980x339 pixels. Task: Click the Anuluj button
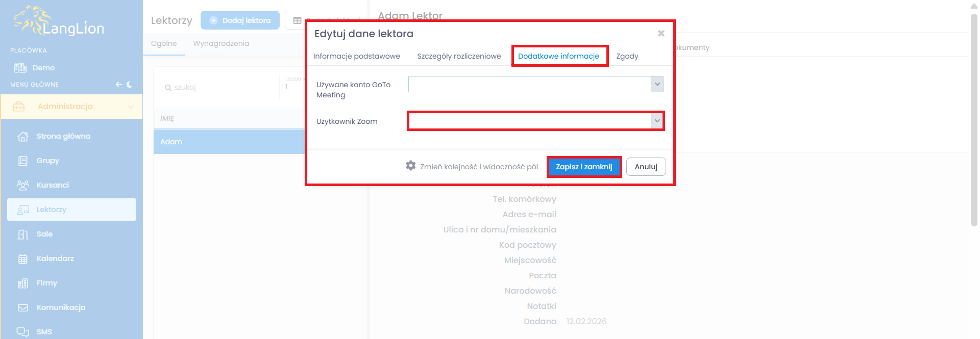coord(646,167)
